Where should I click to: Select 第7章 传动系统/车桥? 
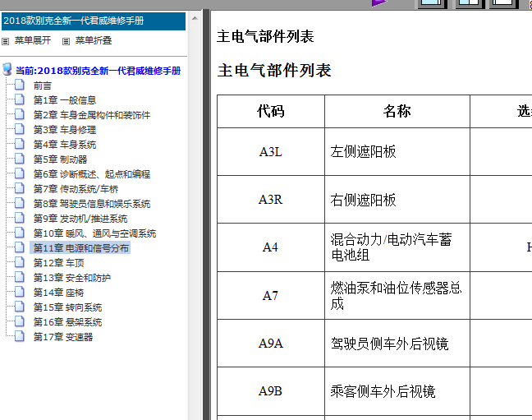[x=76, y=189]
